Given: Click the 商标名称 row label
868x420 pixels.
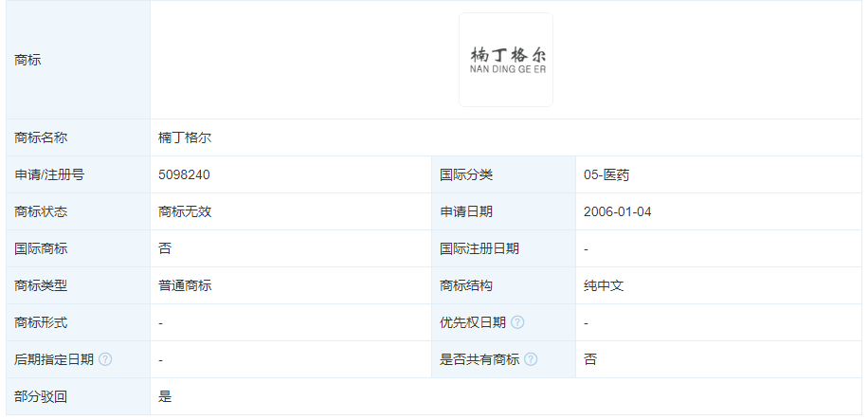Looking at the screenshot, I should (42, 137).
